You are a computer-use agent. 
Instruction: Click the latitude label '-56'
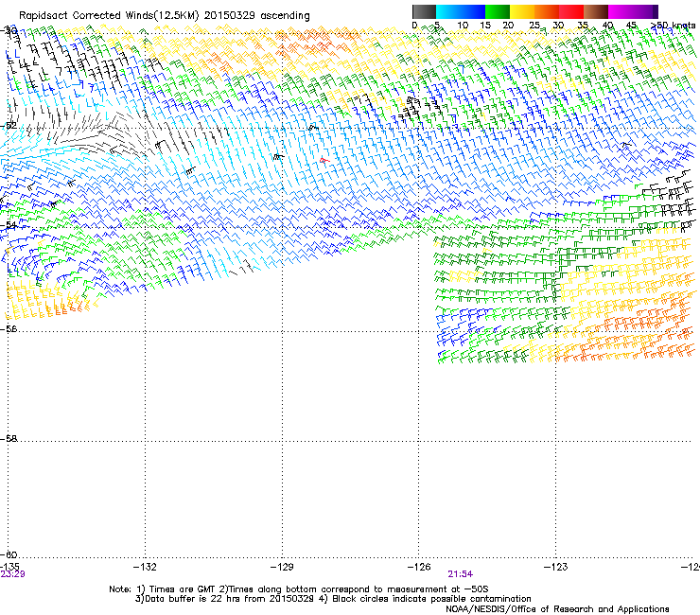(9, 328)
